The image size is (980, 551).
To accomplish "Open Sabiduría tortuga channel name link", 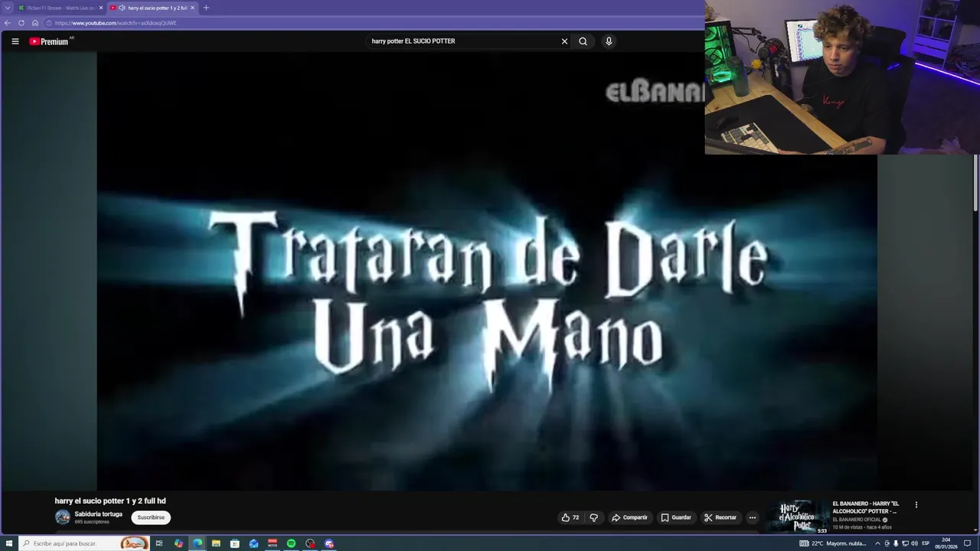I will point(98,514).
